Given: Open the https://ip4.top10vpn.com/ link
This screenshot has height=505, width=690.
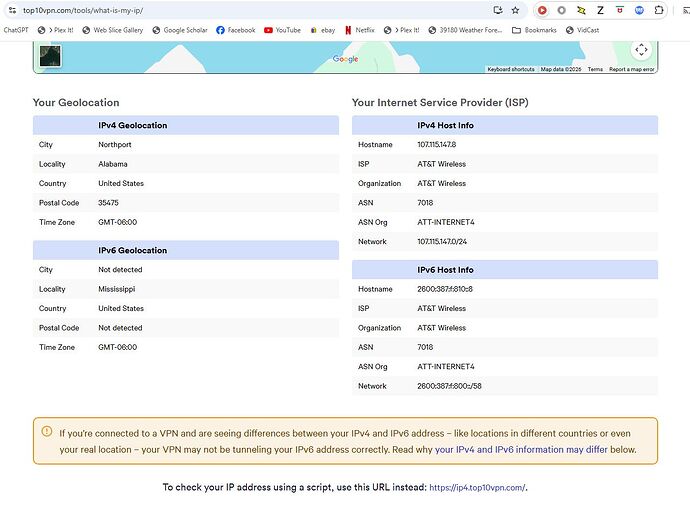Looking at the screenshot, I should tap(477, 487).
